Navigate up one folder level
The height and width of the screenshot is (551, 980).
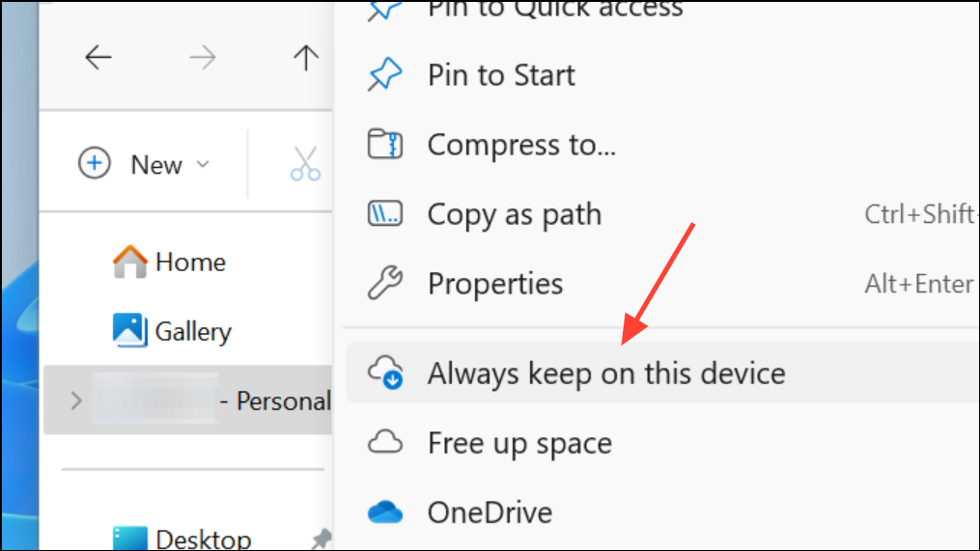coord(306,58)
